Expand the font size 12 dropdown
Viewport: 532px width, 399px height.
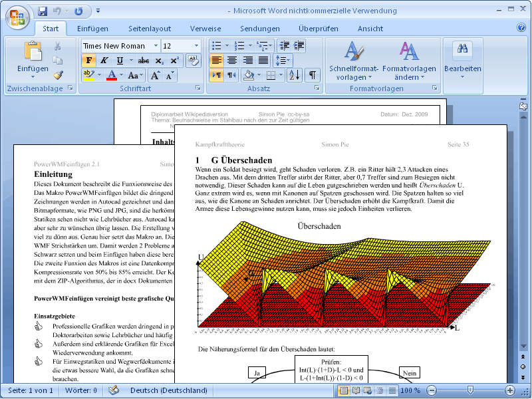click(197, 45)
